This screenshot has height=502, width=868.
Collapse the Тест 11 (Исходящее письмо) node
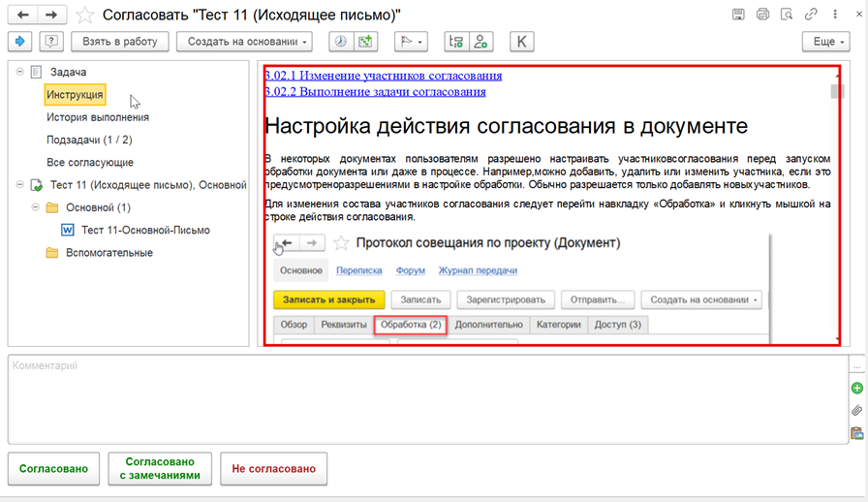point(20,184)
